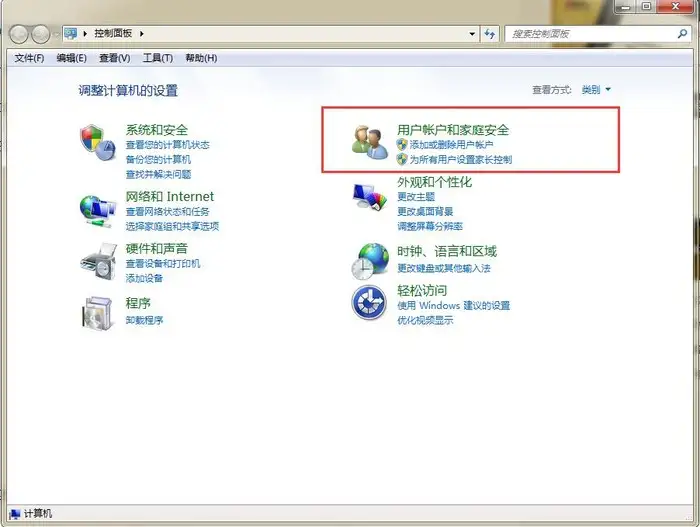Open 网络和 Internet category heading
Screen dimensions: 700x527
(x=170, y=196)
